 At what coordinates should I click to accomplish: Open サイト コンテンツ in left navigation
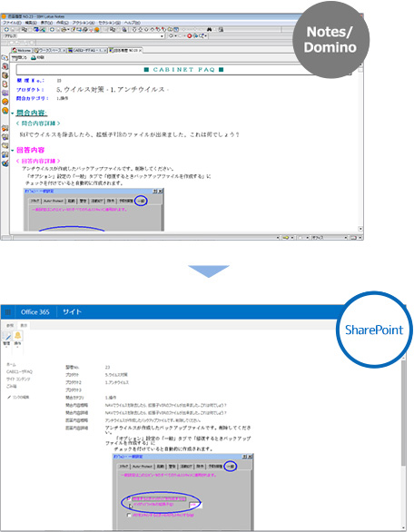(18, 379)
